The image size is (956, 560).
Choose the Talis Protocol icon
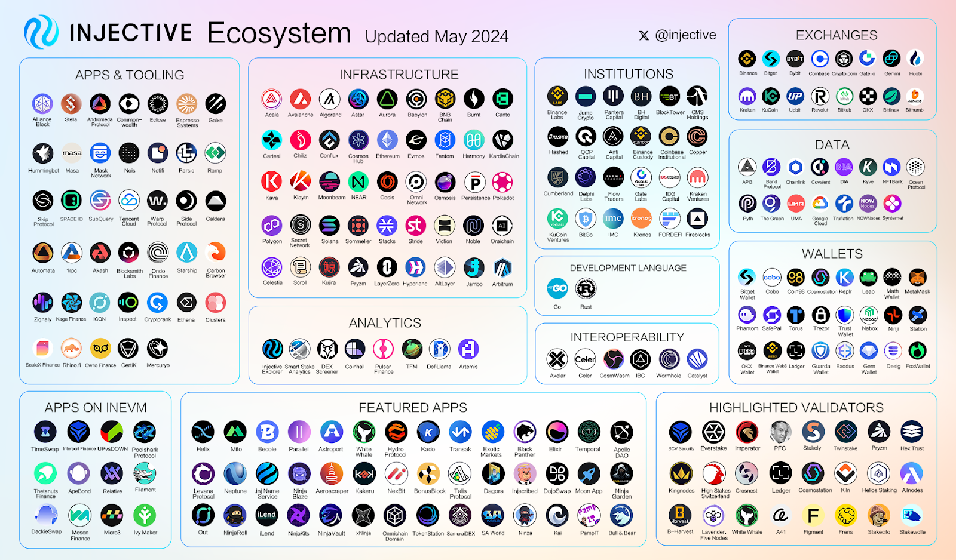click(x=460, y=474)
